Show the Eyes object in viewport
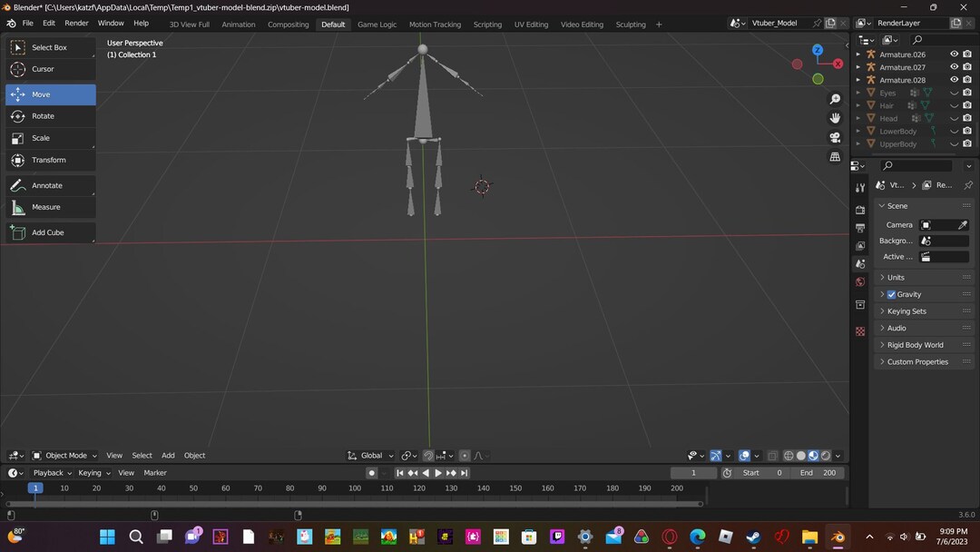The height and width of the screenshot is (552, 980). point(954,94)
